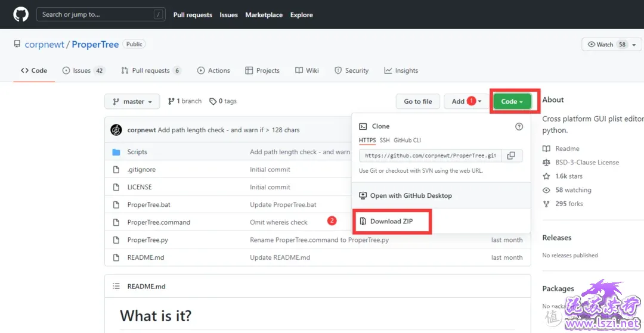Open the LICENSE file
The height and width of the screenshot is (333, 644).
tap(140, 187)
